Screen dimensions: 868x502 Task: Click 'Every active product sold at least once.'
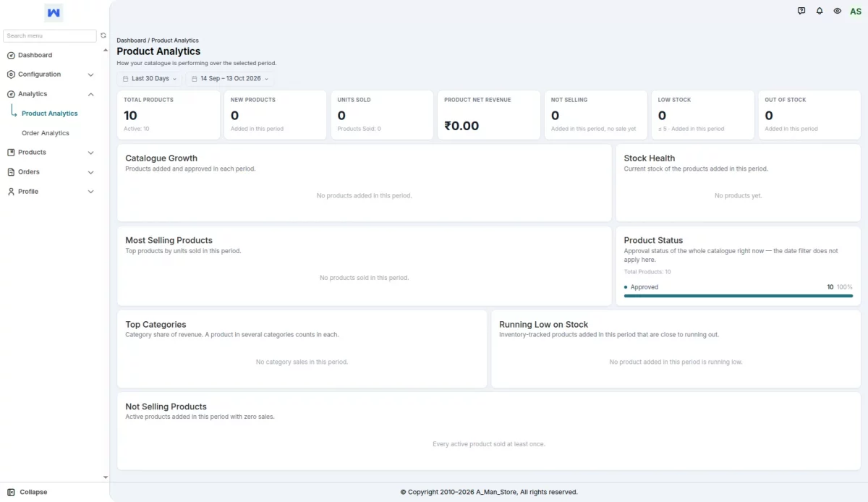pyautogui.click(x=489, y=444)
